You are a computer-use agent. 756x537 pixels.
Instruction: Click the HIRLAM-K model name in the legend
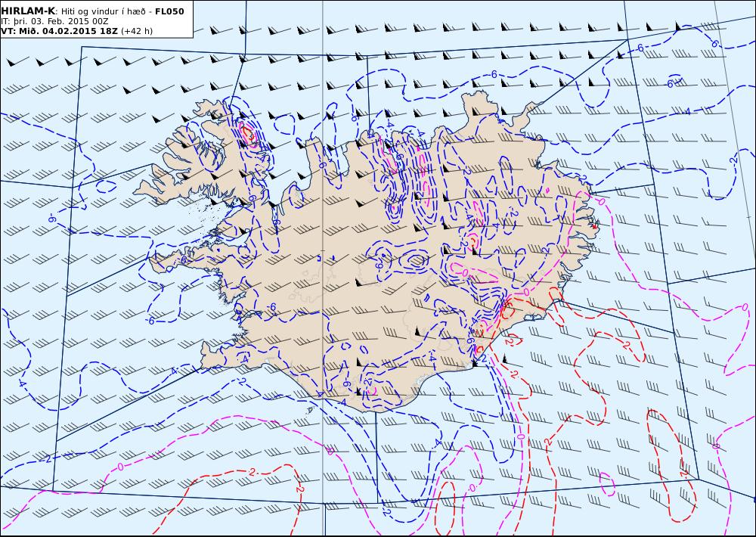coord(29,11)
